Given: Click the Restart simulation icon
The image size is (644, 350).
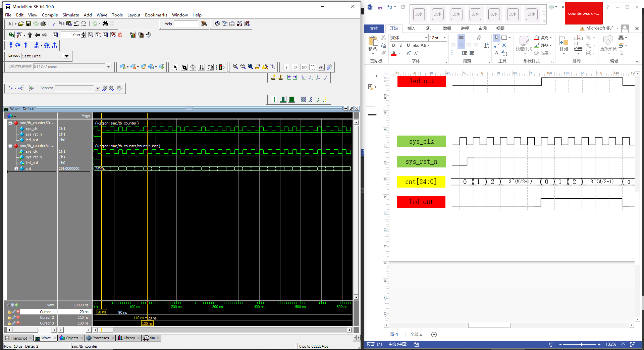Looking at the screenshot, I should click(56, 35).
